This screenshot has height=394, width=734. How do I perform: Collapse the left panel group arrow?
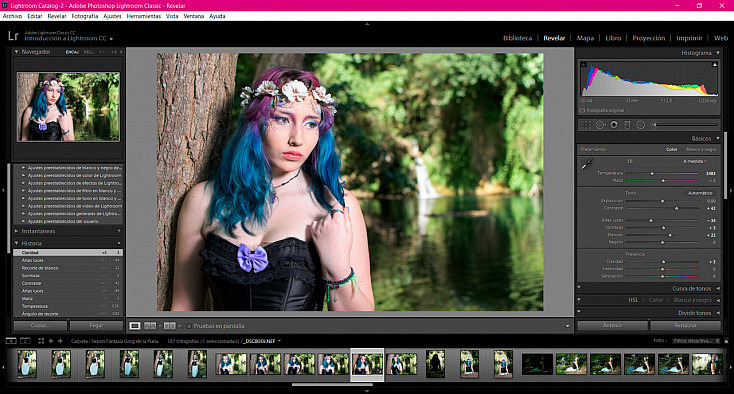3,190
